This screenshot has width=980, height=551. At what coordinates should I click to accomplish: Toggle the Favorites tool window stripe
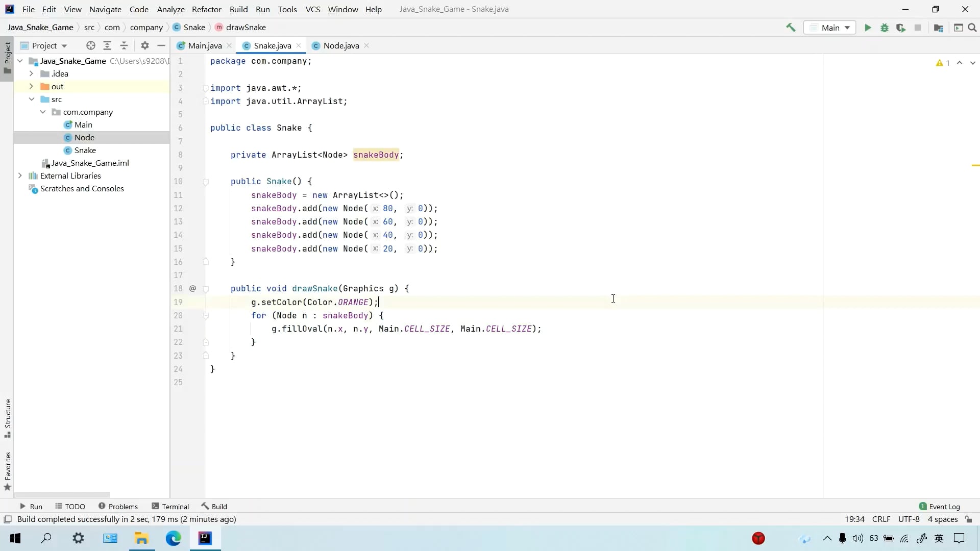click(x=8, y=470)
